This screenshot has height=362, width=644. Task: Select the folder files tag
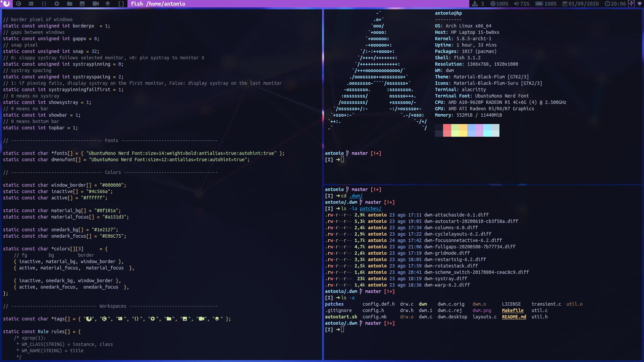[x=70, y=4]
